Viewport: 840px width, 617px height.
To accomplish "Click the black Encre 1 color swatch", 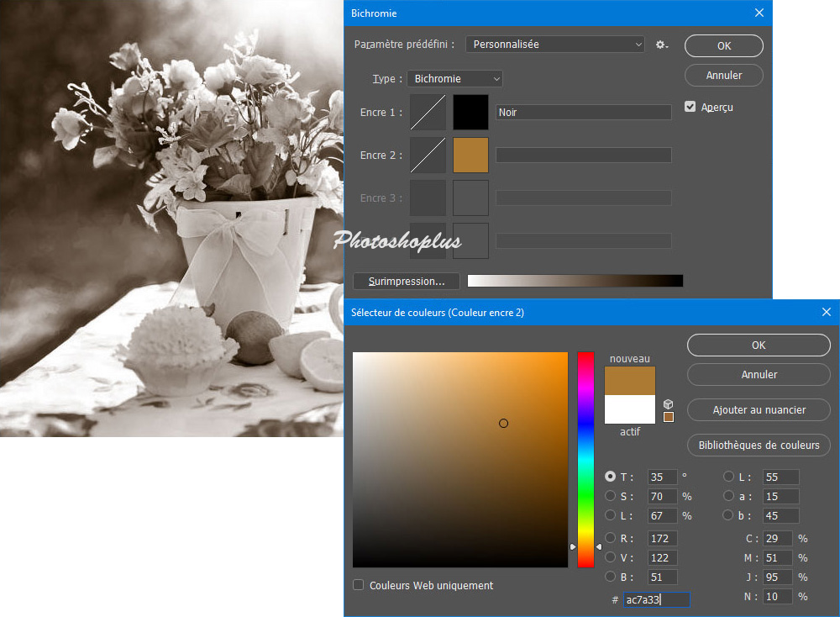I will [470, 112].
